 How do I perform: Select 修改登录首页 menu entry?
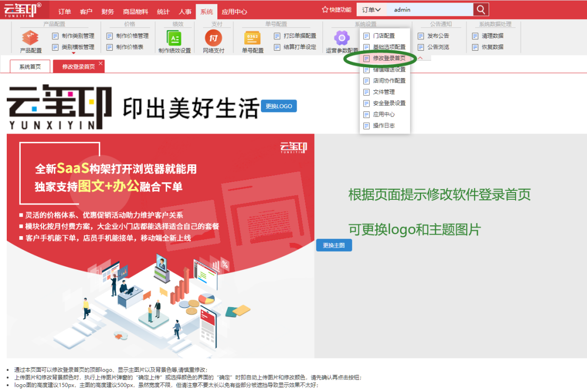[x=385, y=59]
